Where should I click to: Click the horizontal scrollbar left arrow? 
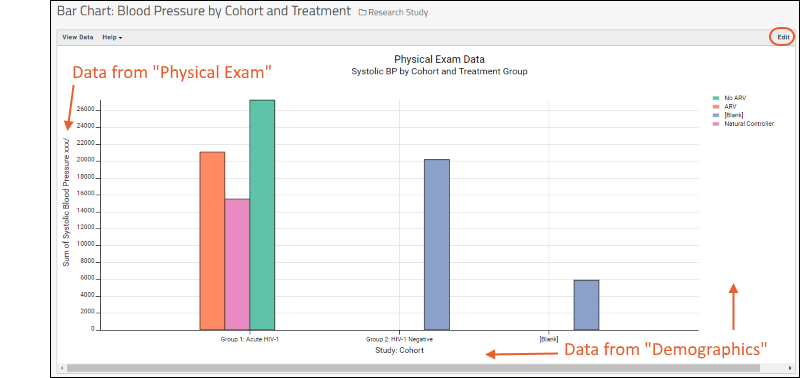click(62, 368)
